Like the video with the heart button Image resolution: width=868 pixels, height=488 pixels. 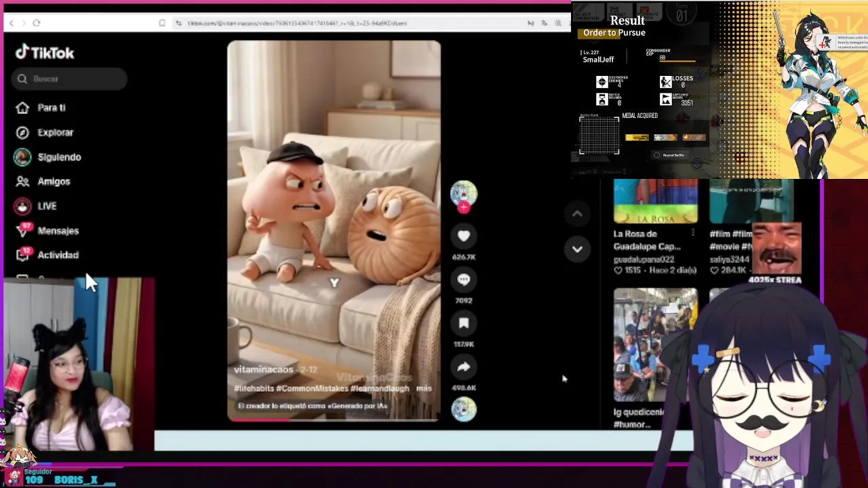pos(464,236)
